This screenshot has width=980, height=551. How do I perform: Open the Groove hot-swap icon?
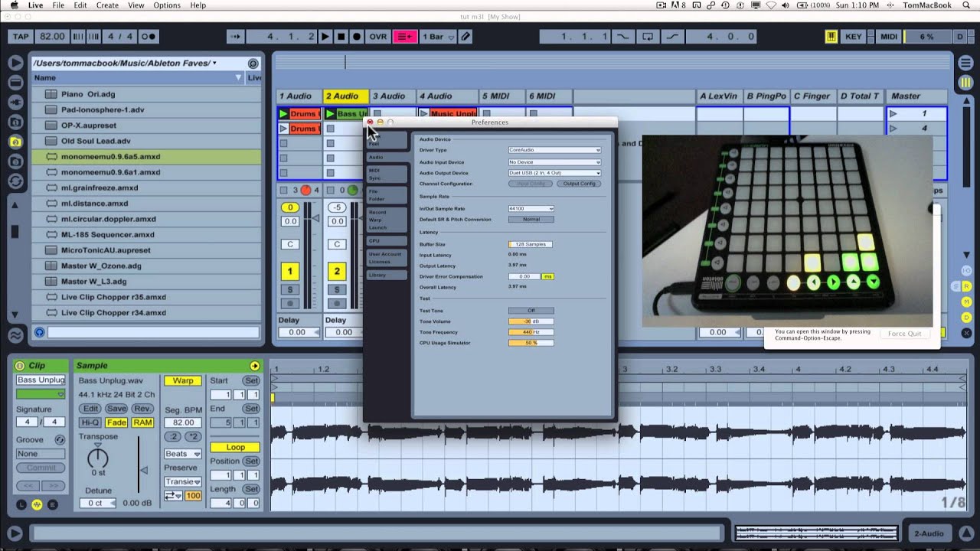[x=60, y=440]
